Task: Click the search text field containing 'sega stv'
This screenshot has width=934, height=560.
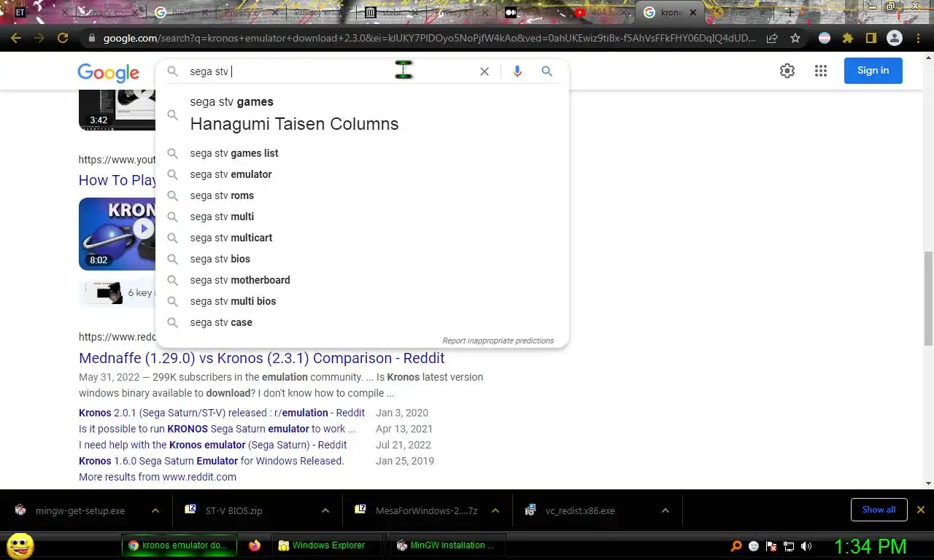Action: coord(328,71)
